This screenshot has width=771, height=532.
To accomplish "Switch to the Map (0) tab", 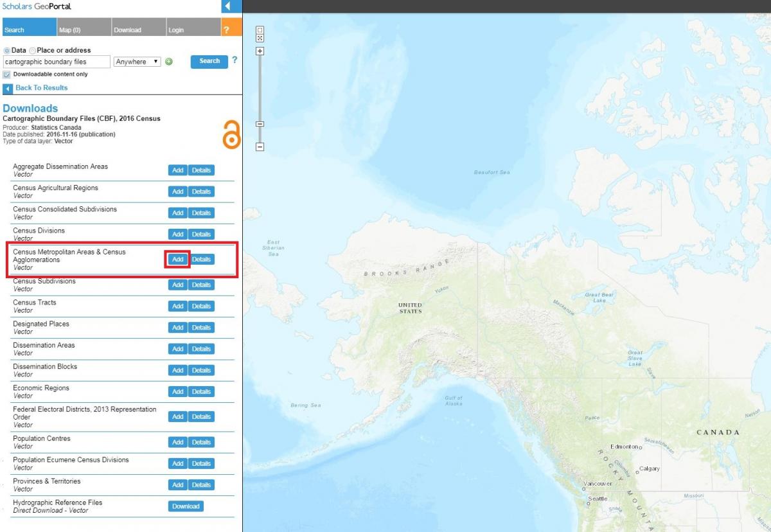I will point(69,30).
